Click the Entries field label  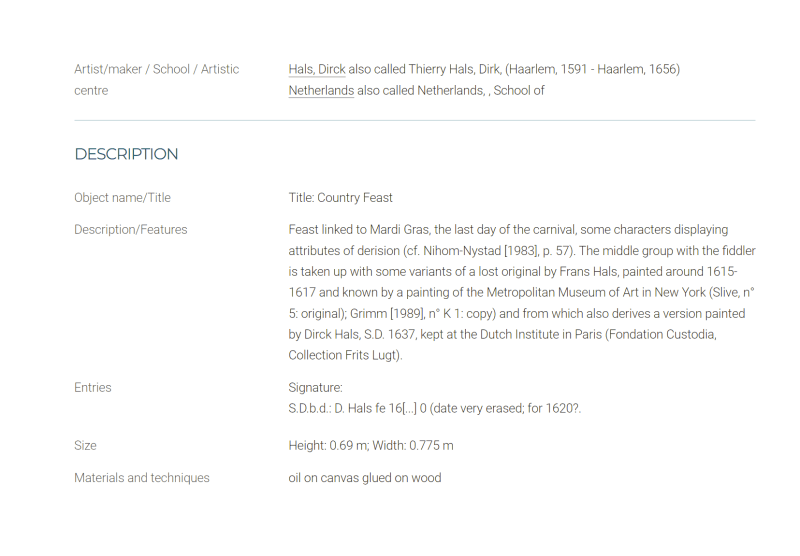[x=92, y=388]
